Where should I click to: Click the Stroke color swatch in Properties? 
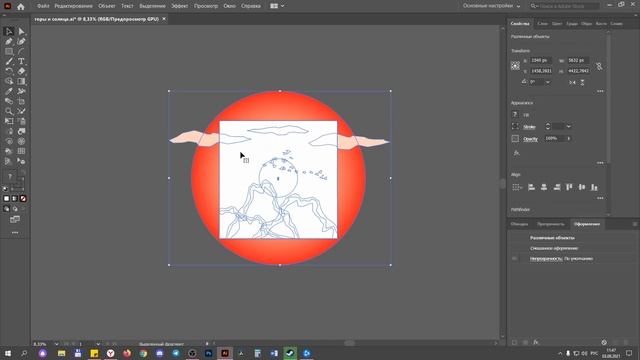click(x=515, y=127)
